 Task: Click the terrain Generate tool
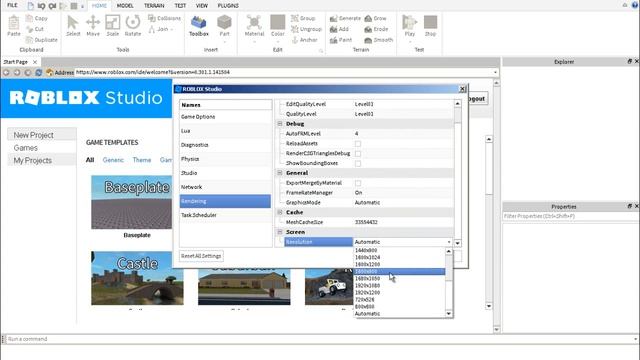pos(345,18)
